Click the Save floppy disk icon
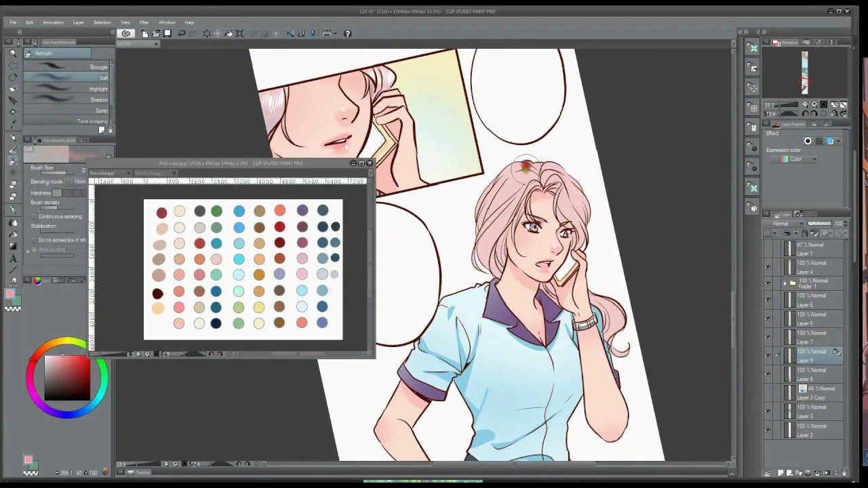 [x=167, y=33]
